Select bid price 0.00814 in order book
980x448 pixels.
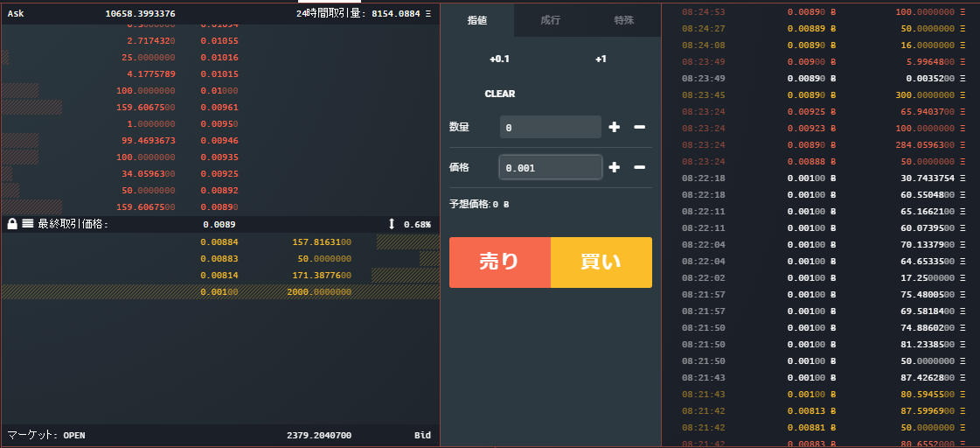point(219,276)
